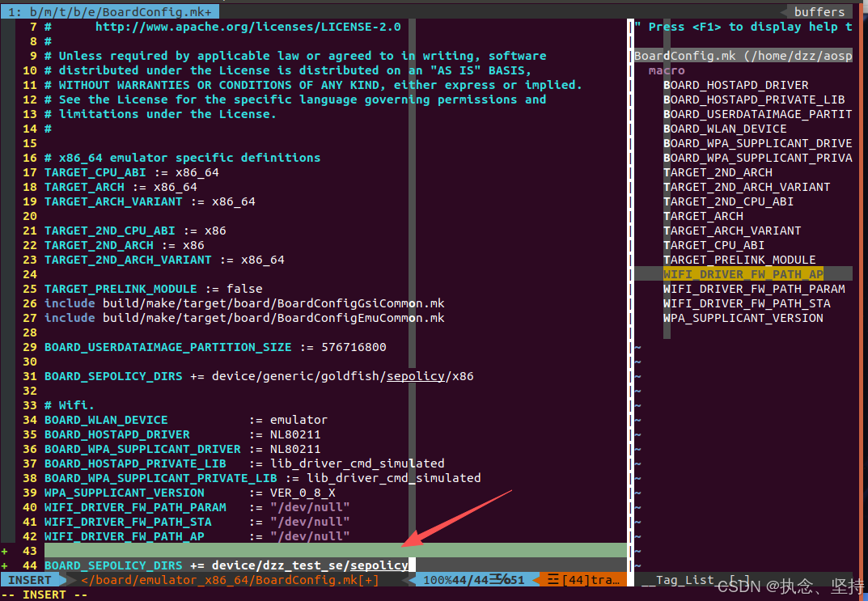The image size is (868, 601).
Task: Jump to BOARD_WPA_SUPPLICANT_PRIVA tag in the Tag List
Action: [757, 158]
